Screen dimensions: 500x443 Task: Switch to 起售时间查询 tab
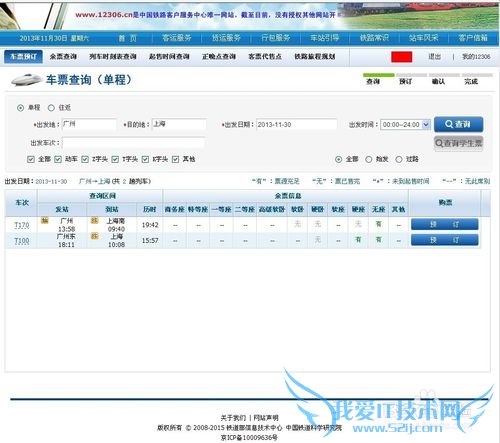point(169,57)
